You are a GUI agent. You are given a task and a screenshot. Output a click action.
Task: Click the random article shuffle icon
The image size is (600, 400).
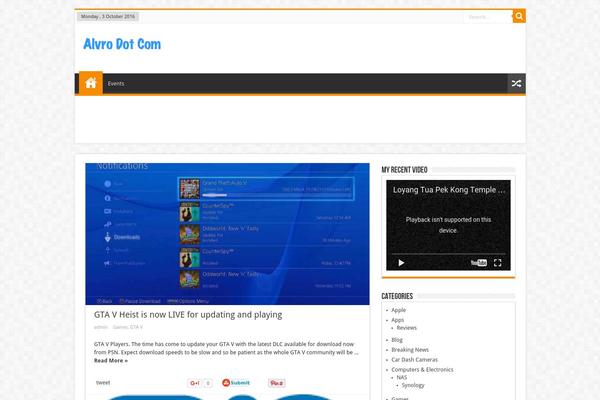click(x=516, y=83)
